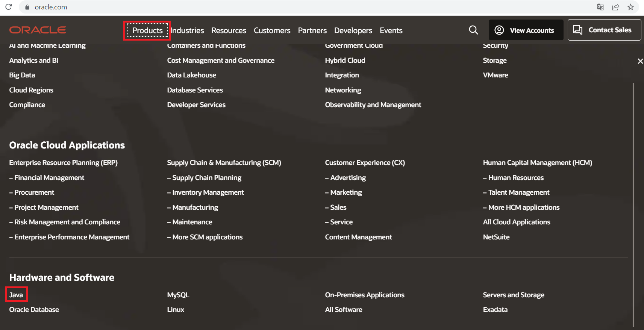The width and height of the screenshot is (644, 330).
Task: Open the Customers menu
Action: tap(272, 30)
